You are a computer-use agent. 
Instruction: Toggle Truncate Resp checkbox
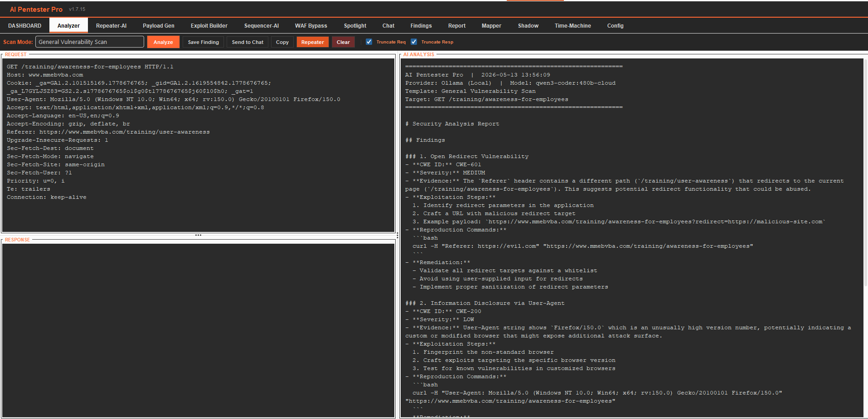coord(414,42)
